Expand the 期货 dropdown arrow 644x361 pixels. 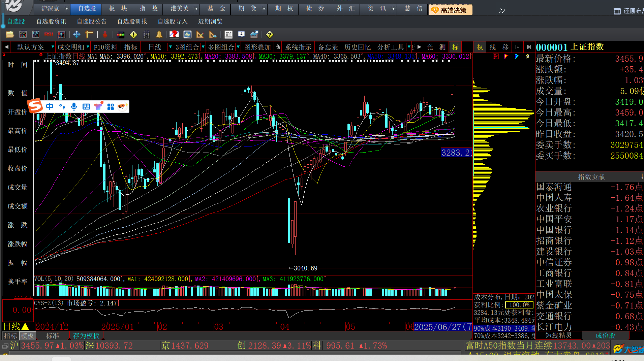(264, 9)
